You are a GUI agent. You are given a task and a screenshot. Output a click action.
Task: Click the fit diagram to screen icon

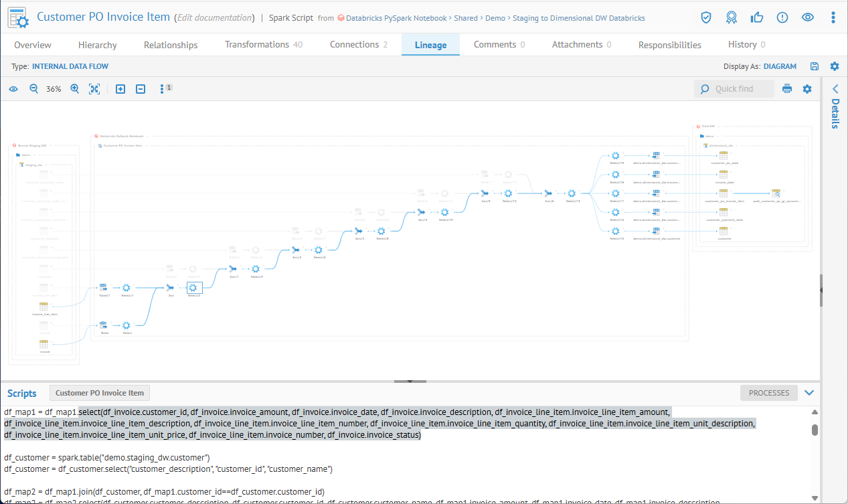pyautogui.click(x=94, y=89)
